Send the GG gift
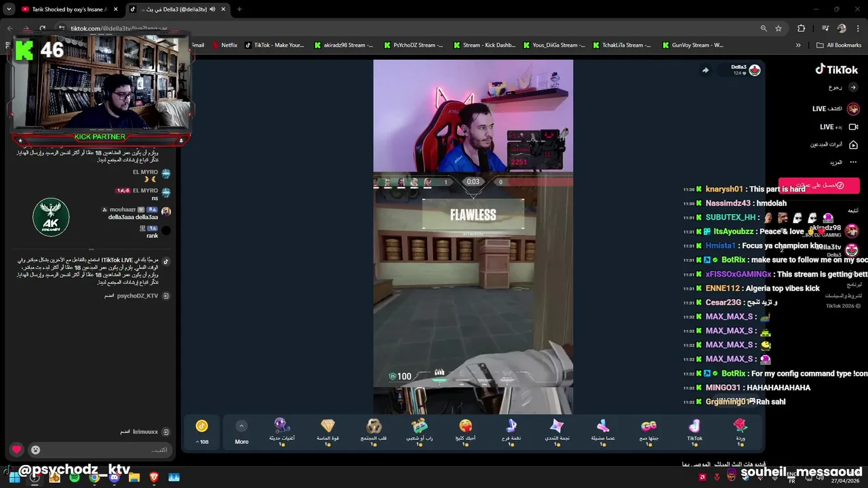Screen dimensions: 868x488 click(648, 431)
